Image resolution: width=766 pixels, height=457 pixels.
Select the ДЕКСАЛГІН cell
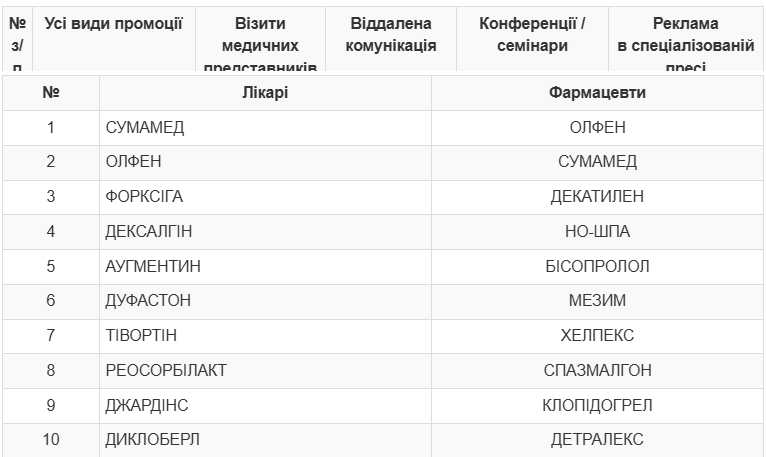tap(265, 232)
